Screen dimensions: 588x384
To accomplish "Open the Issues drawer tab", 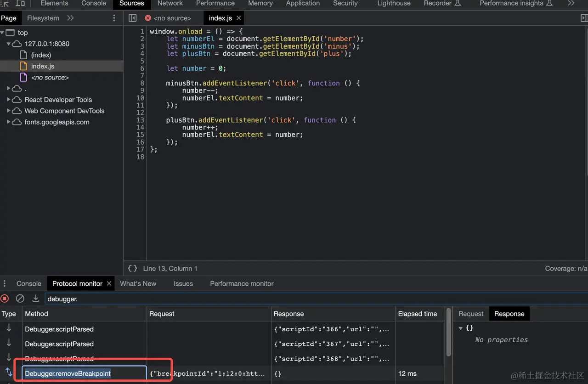I will (183, 283).
